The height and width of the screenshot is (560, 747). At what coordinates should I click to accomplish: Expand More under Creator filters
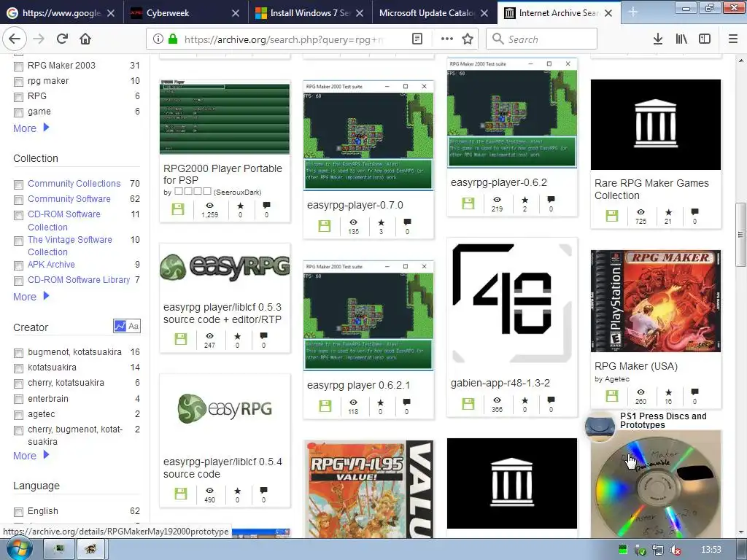click(x=31, y=456)
